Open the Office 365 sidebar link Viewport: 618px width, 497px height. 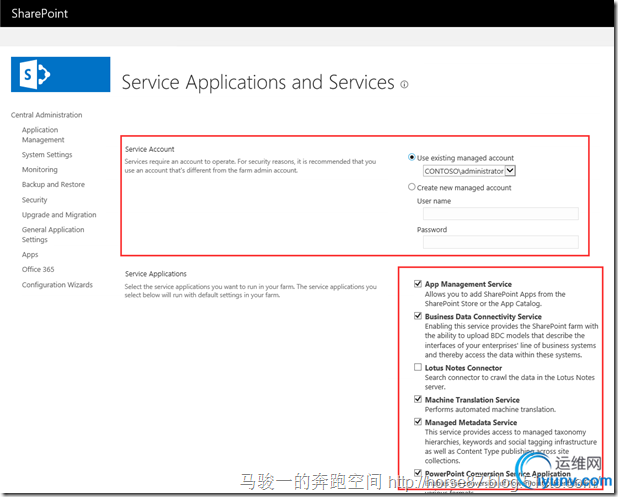point(38,270)
